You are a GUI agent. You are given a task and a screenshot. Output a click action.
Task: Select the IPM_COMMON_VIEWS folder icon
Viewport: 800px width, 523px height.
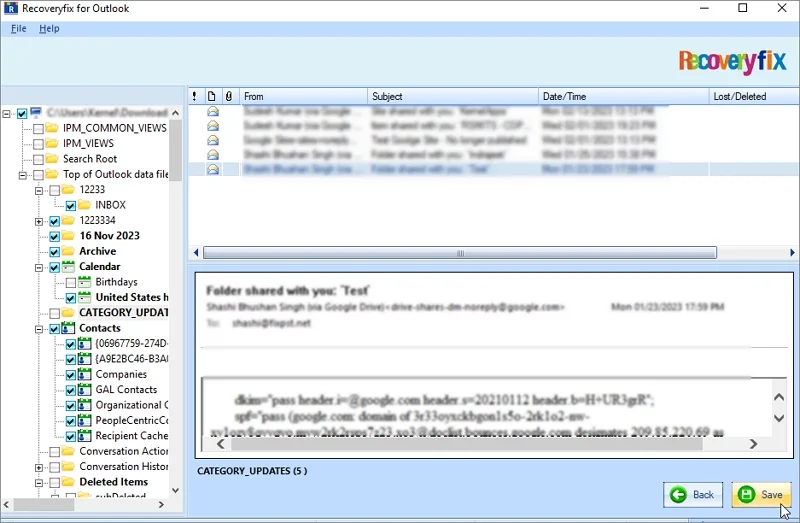click(x=52, y=128)
